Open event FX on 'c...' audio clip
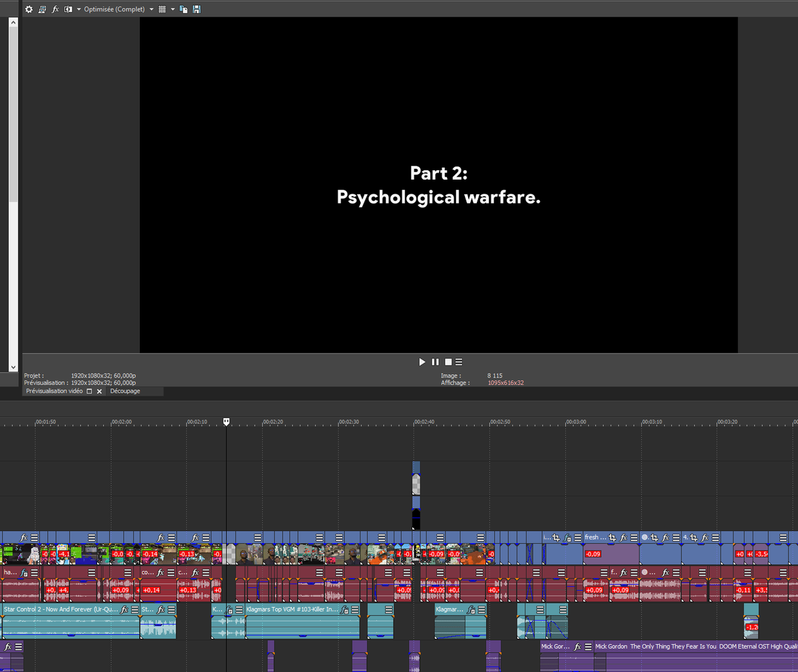 tap(196, 573)
